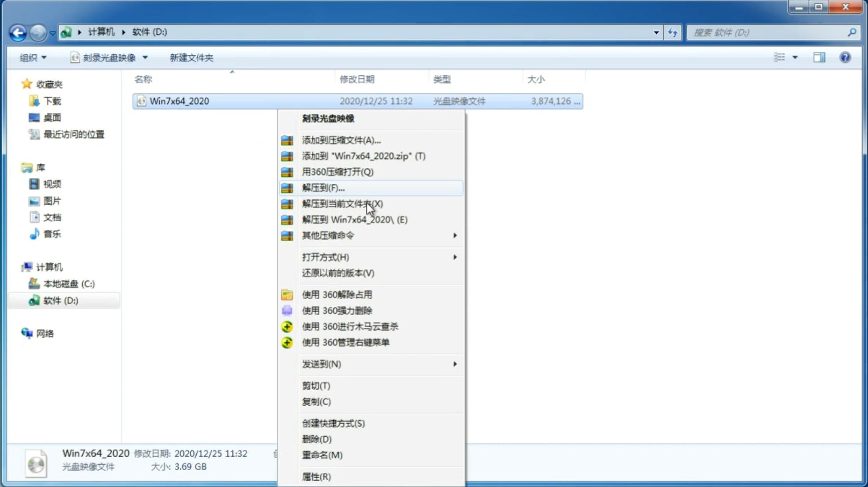
Task: Click 还原以前的版本 option
Action: coord(338,273)
